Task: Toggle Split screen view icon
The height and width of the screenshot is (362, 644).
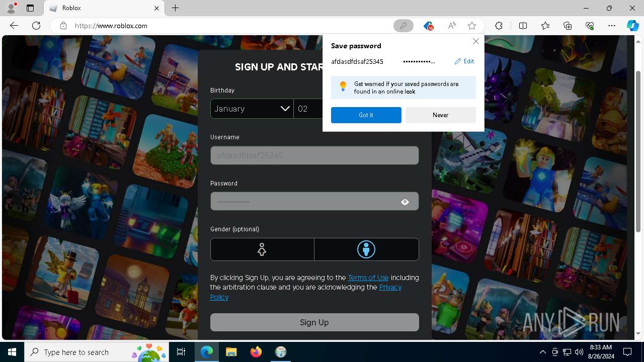Action: [523, 26]
